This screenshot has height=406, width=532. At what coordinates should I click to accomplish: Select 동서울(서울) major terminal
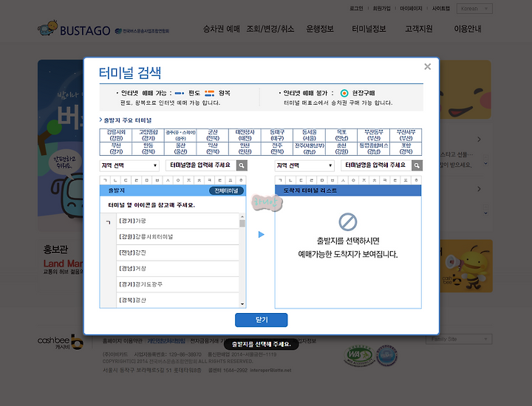point(309,135)
